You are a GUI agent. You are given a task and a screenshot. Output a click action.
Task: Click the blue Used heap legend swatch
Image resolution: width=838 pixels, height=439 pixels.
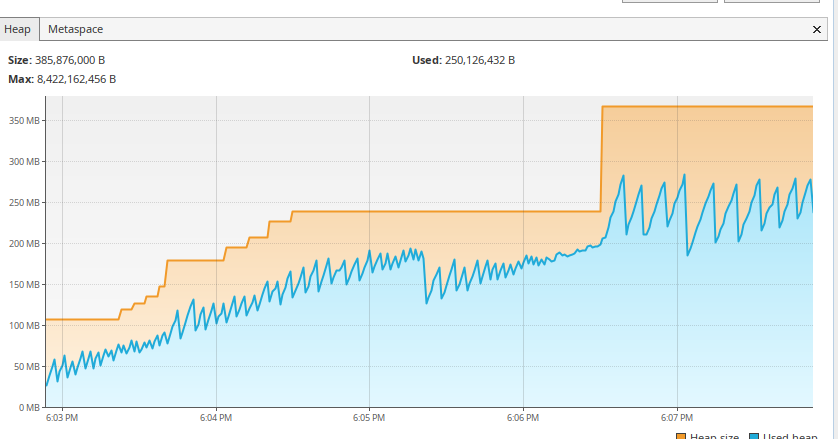pos(754,437)
